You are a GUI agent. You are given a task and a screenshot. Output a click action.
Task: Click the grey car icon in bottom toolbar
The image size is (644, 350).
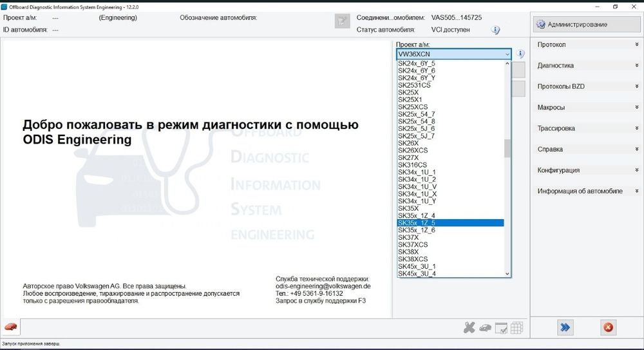pos(485,328)
